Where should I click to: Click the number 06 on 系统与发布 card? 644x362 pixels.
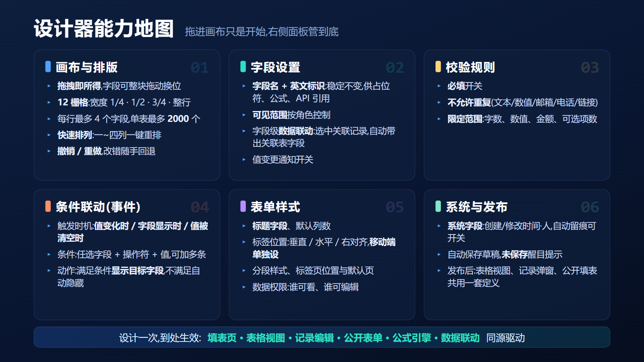pos(590,207)
